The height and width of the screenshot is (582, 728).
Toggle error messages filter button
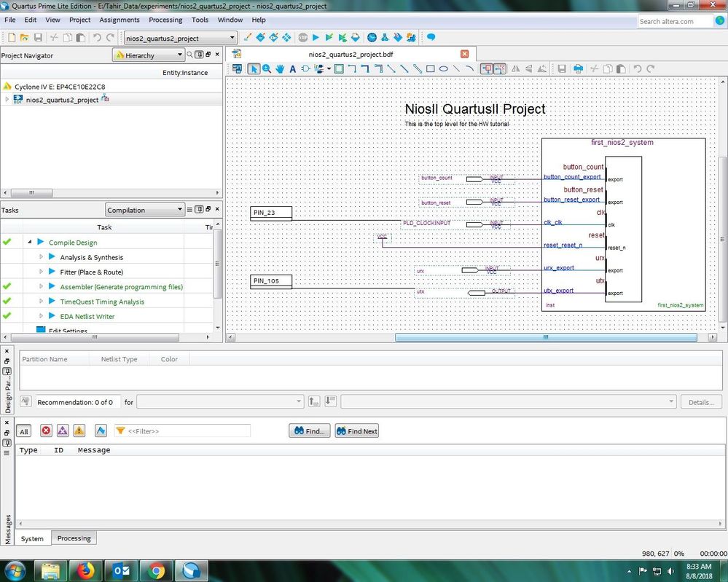click(46, 431)
